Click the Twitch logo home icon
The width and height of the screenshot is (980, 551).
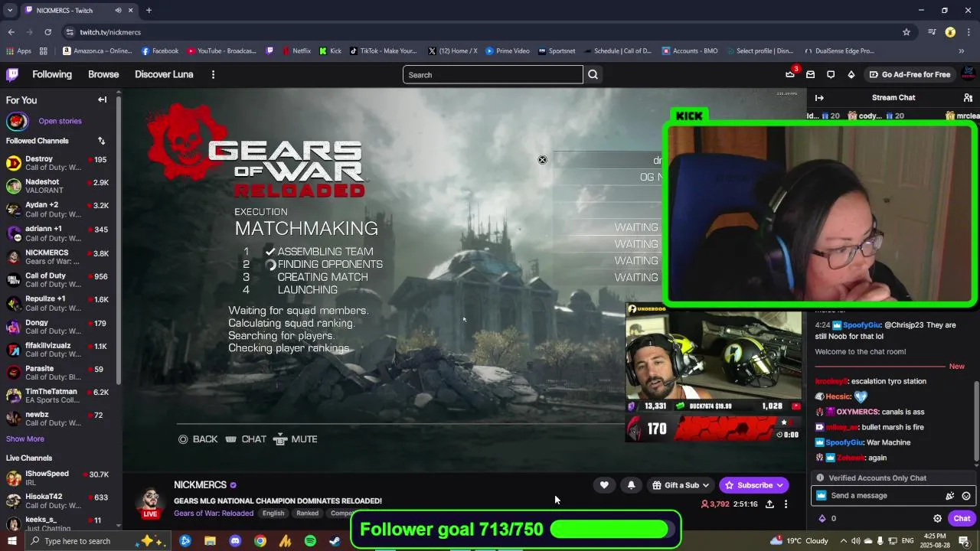point(12,74)
